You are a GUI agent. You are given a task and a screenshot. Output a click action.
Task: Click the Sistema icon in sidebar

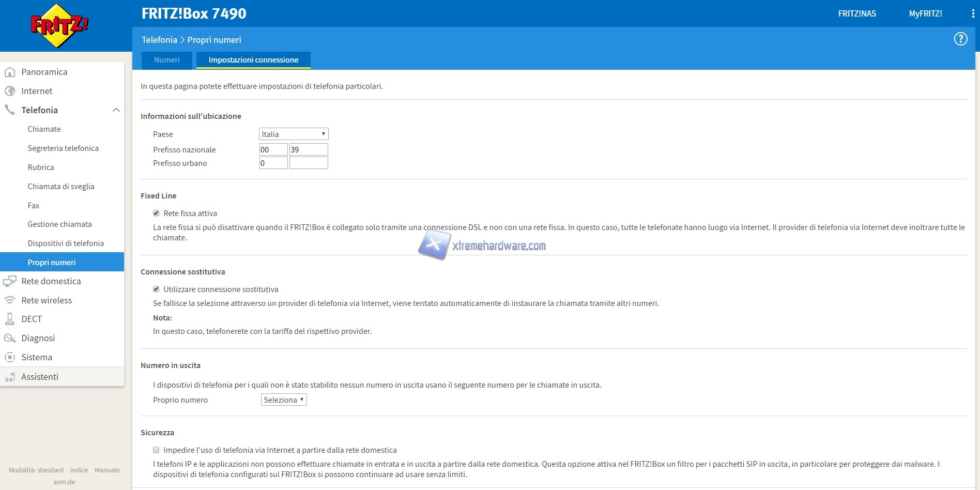pyautogui.click(x=10, y=357)
